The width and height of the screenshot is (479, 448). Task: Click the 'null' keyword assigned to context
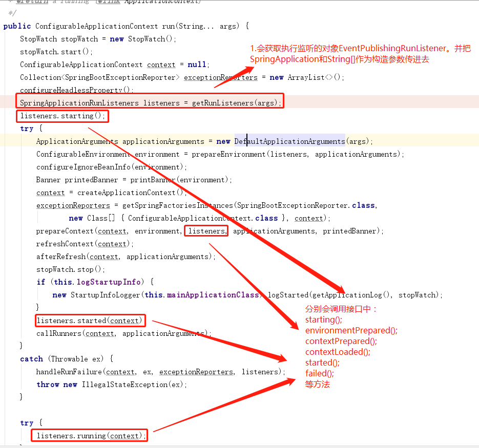coord(197,65)
